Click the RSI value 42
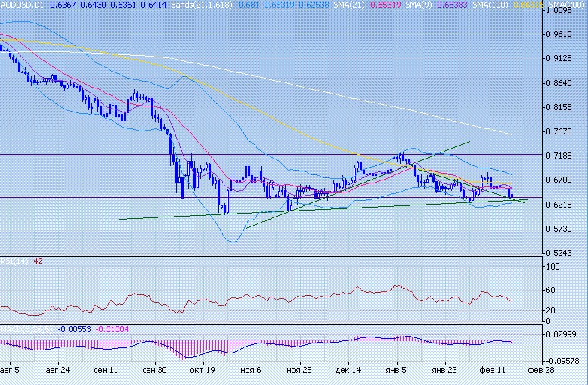This screenshot has height=385, width=588. (38, 261)
